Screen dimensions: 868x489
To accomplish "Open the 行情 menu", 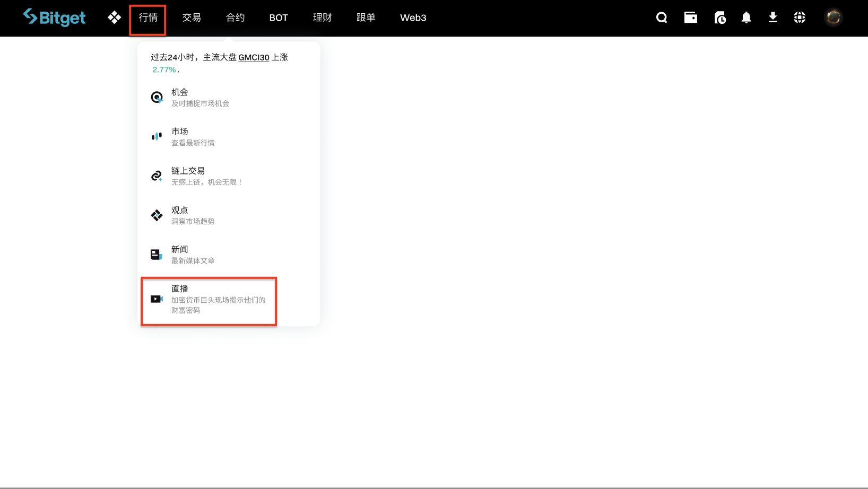I will pyautogui.click(x=148, y=18).
